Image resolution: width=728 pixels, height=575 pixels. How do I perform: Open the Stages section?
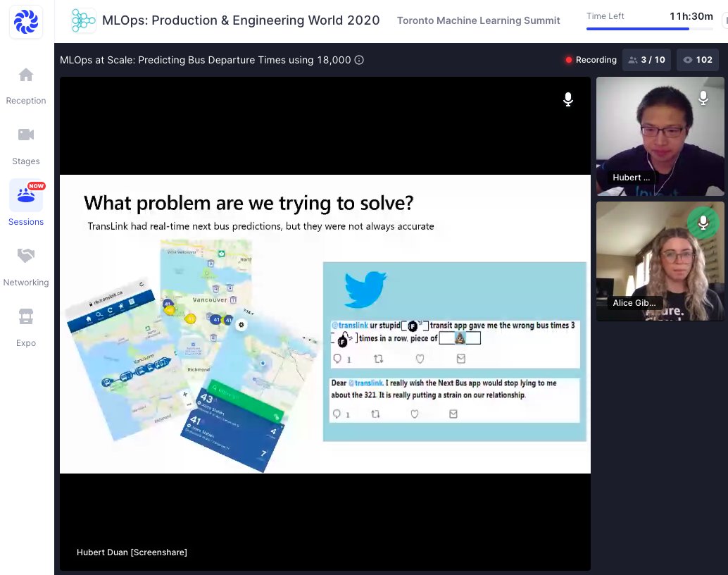[x=26, y=147]
